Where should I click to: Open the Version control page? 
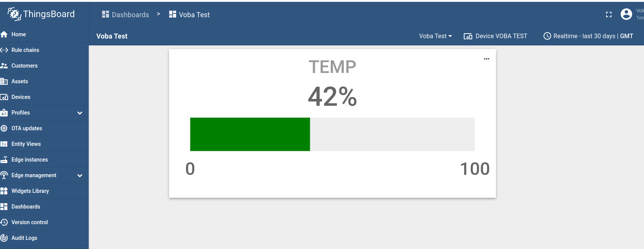29,222
